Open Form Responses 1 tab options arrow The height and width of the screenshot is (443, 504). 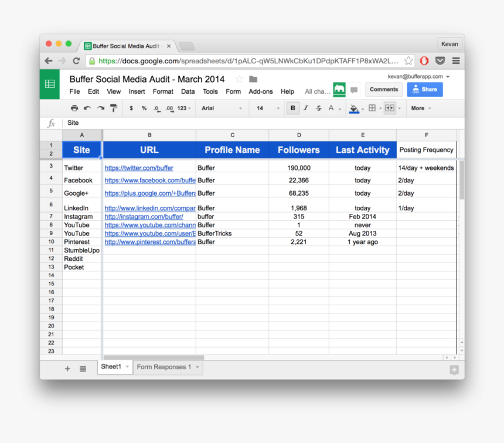pos(197,367)
